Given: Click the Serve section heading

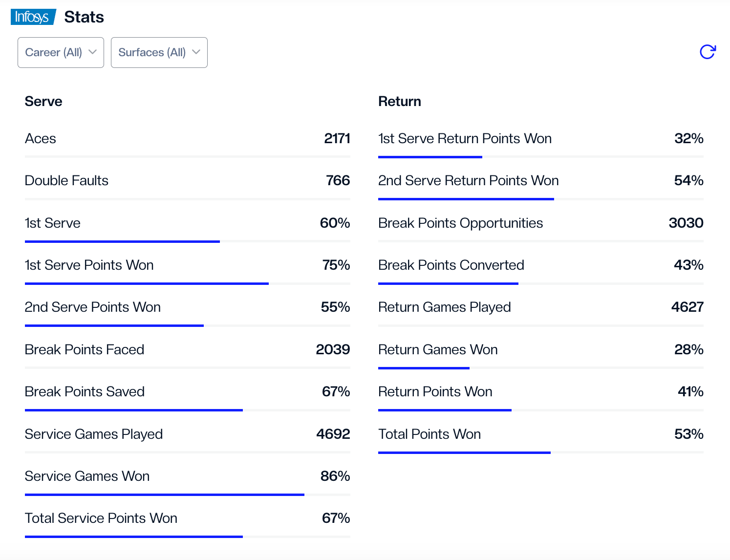Looking at the screenshot, I should (x=43, y=102).
